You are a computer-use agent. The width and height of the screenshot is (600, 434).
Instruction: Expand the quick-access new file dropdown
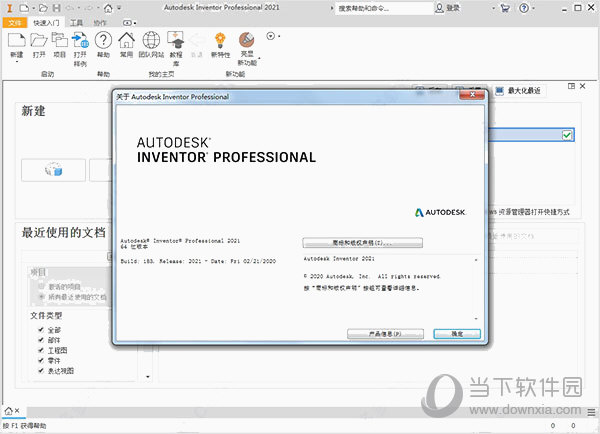point(33,8)
